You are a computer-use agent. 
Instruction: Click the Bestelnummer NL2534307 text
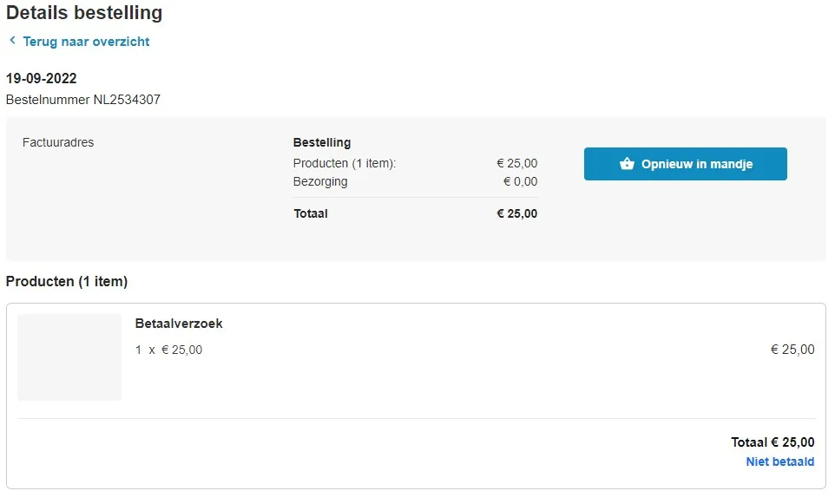point(83,100)
